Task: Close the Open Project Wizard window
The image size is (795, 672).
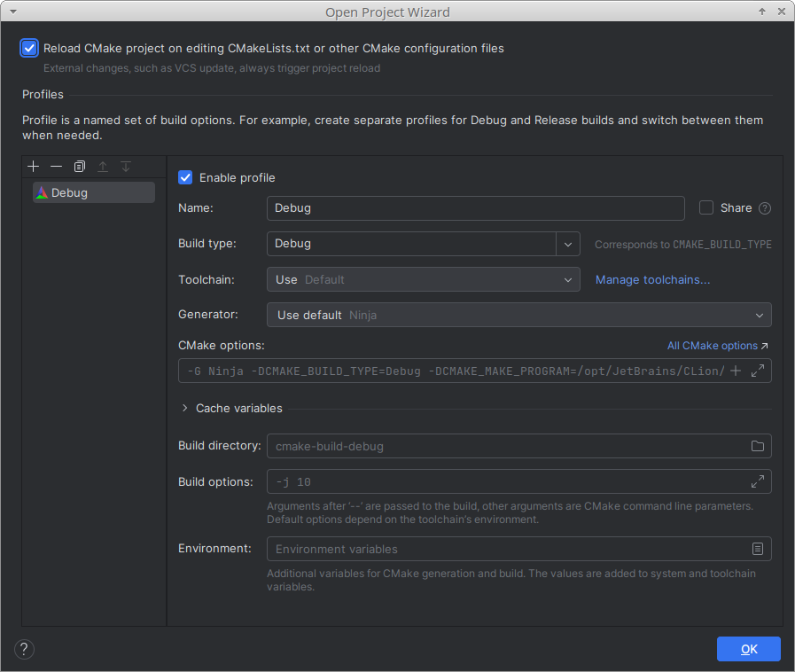Action: pos(782,12)
